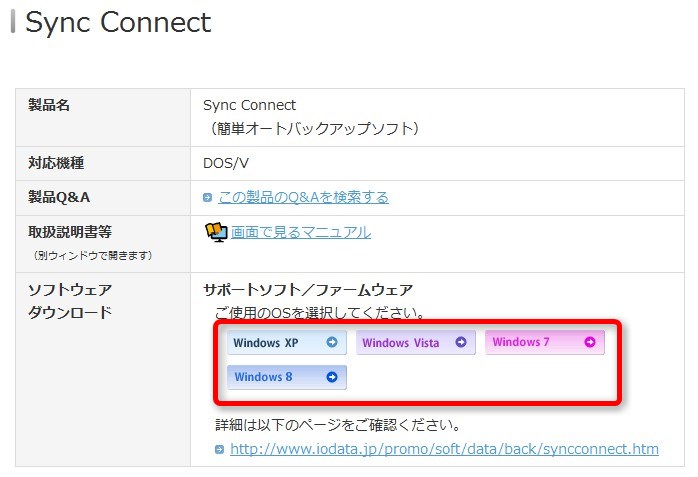This screenshot has width=698, height=477.
Task: Open the Windows Vista download button
Action: click(416, 342)
